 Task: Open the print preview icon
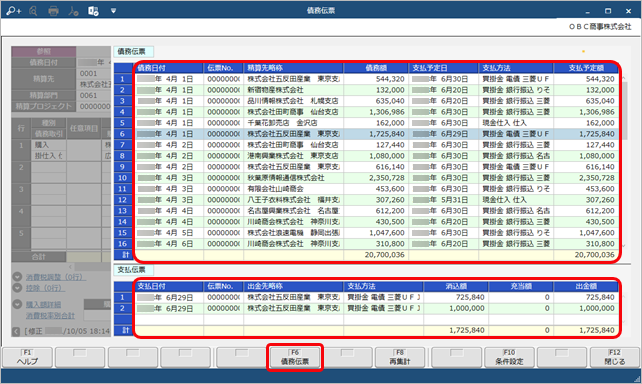point(34,11)
